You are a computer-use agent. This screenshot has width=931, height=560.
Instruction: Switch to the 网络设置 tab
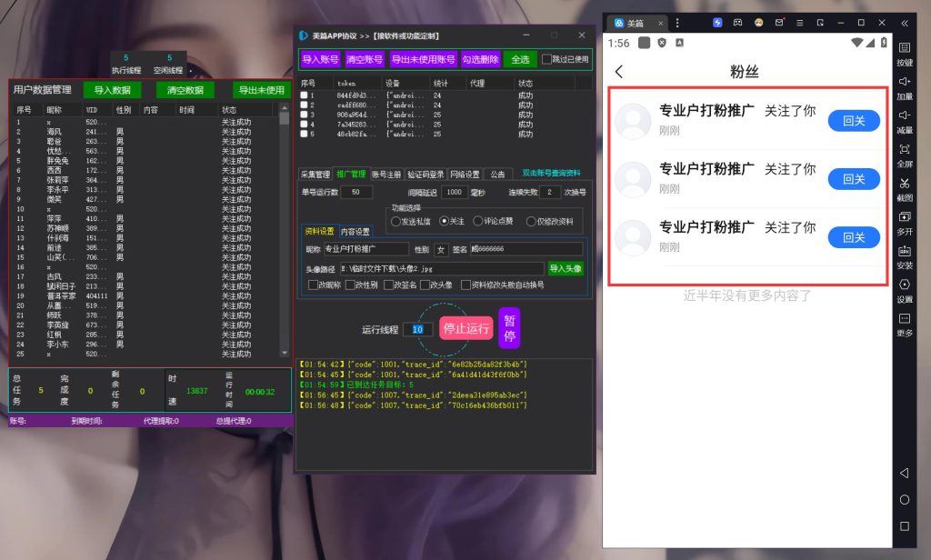[x=465, y=175]
